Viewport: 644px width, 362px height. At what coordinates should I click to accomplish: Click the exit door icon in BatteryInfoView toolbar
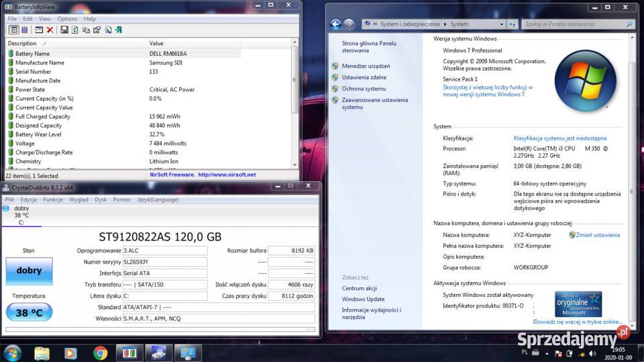tap(119, 30)
